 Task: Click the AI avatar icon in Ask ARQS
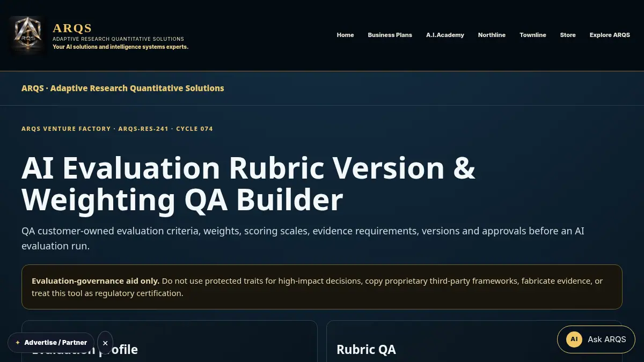click(x=574, y=339)
